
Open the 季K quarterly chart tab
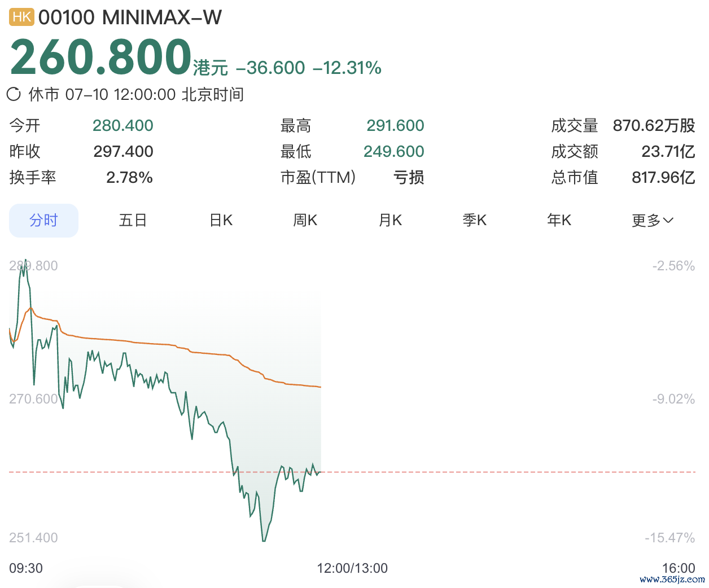pyautogui.click(x=474, y=220)
